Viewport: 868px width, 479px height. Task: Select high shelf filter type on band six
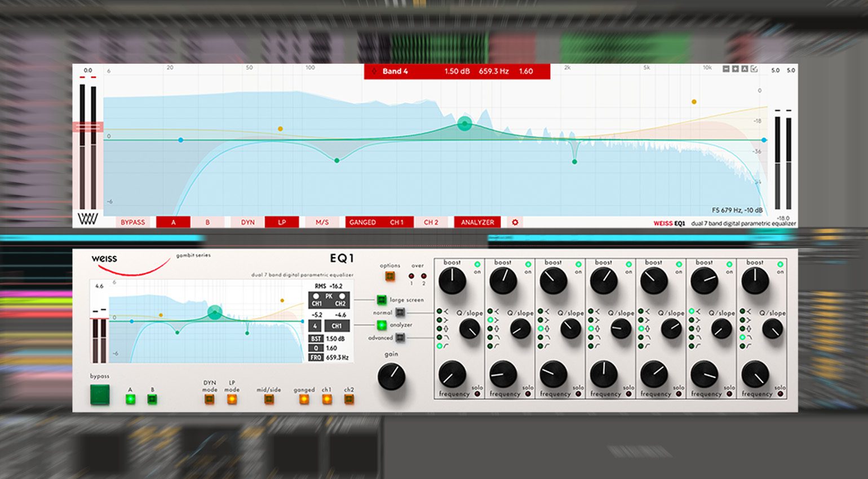coord(692,311)
